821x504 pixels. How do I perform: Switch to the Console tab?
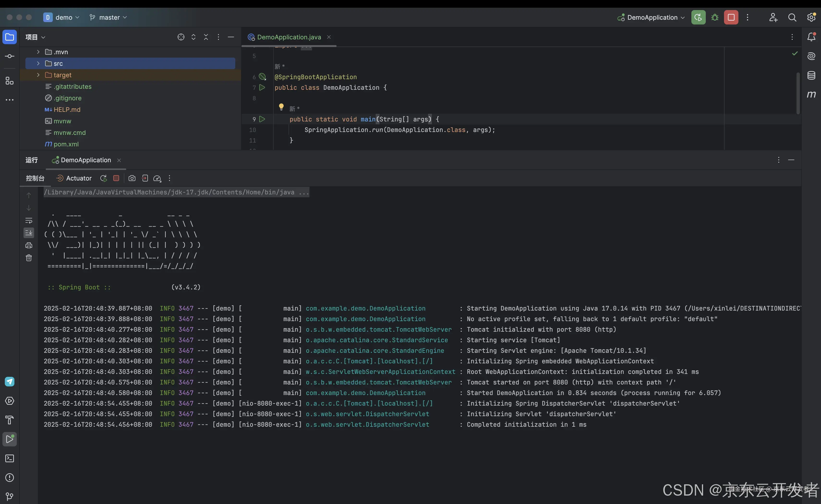pyautogui.click(x=35, y=178)
